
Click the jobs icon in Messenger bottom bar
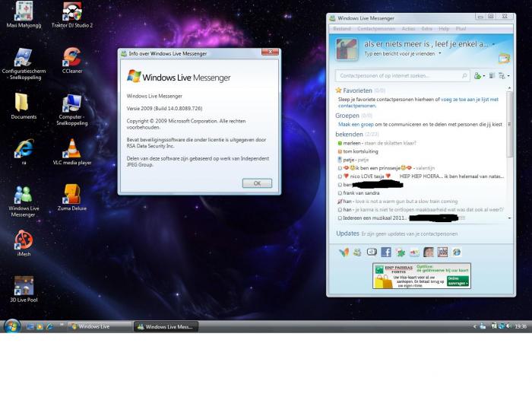[x=442, y=252]
